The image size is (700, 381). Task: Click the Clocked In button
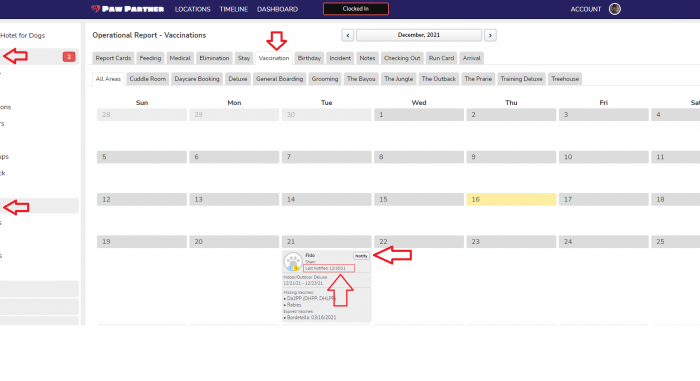(356, 9)
